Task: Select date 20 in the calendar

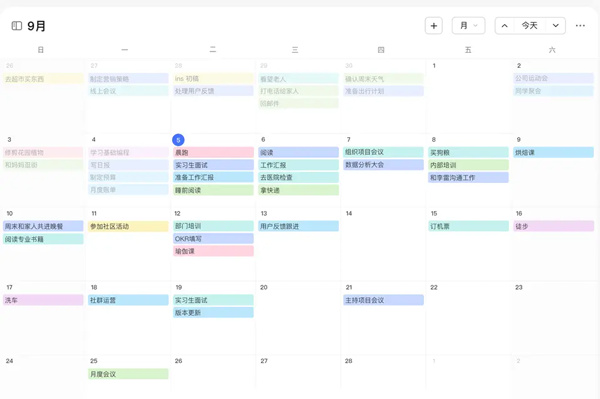Action: point(264,287)
